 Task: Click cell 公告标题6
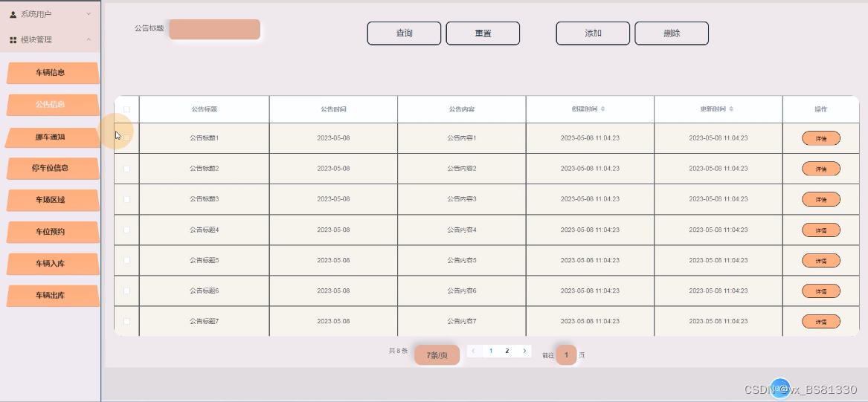[x=205, y=291]
